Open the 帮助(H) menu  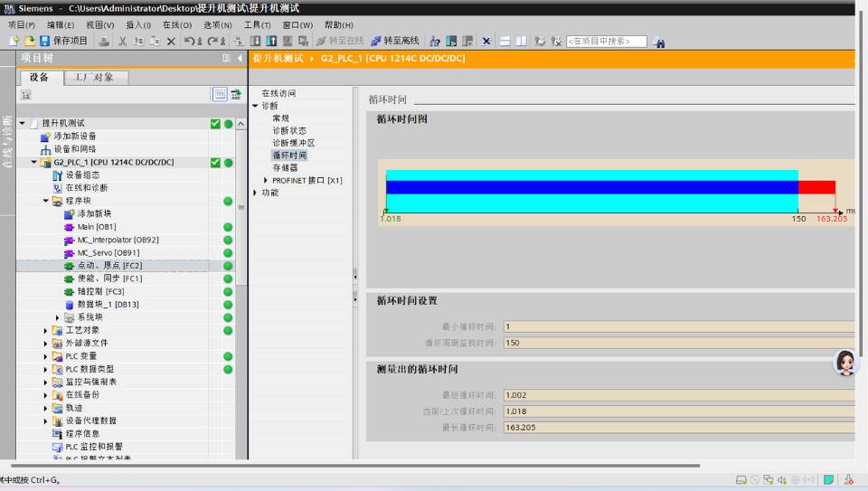339,25
